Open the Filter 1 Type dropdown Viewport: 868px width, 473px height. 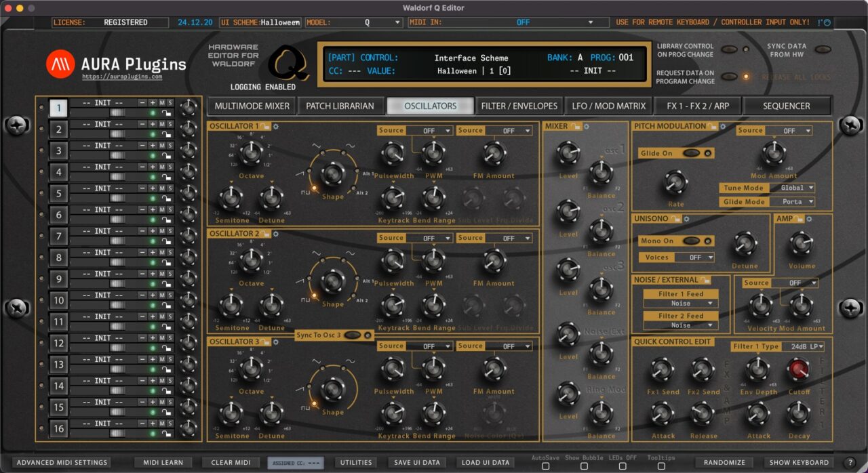[x=804, y=346]
